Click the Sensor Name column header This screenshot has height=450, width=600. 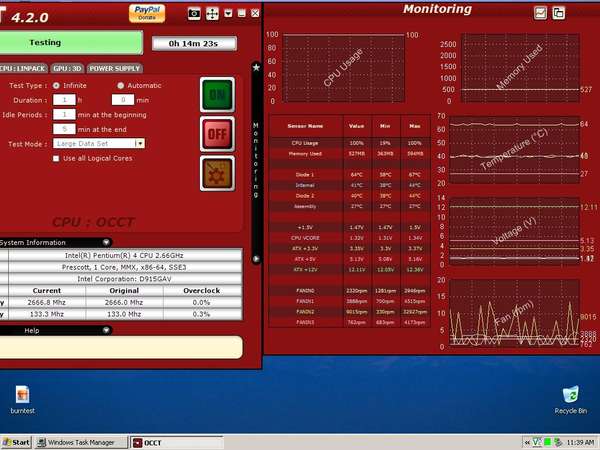pos(305,126)
